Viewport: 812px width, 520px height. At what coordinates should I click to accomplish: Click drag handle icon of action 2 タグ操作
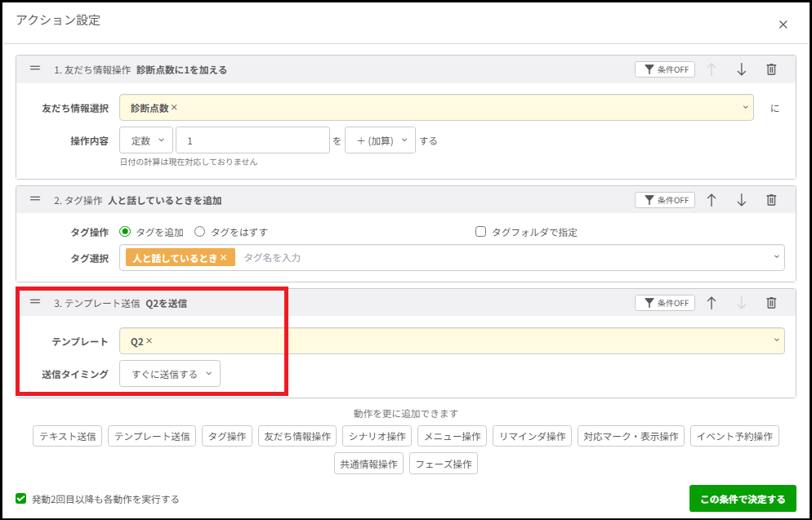pyautogui.click(x=34, y=198)
